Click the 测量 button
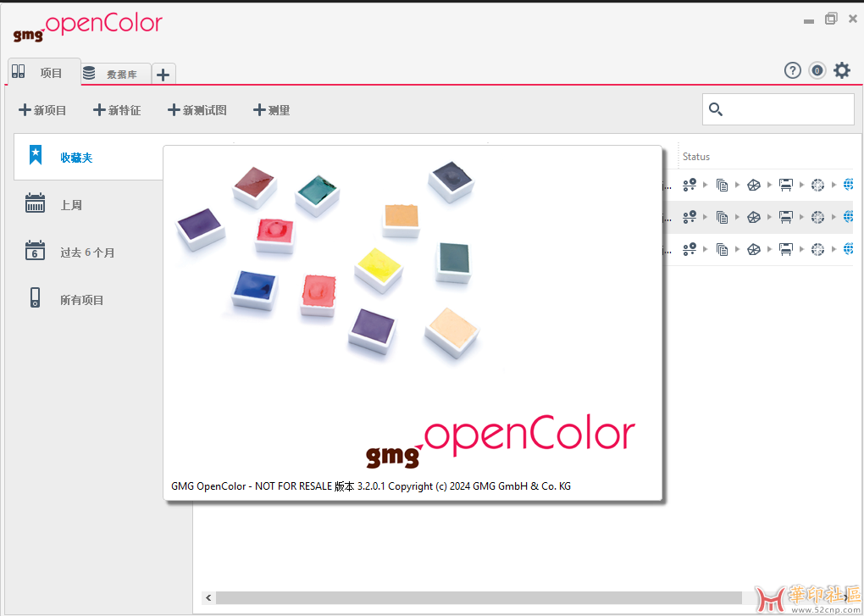The height and width of the screenshot is (616, 864). (x=272, y=110)
